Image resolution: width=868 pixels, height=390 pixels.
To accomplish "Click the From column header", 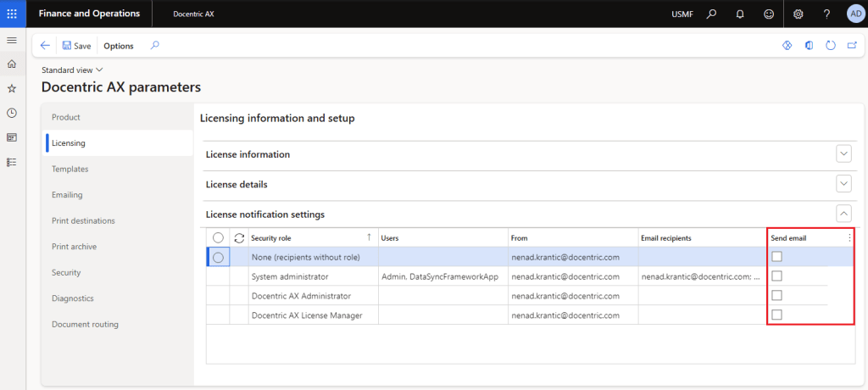I will [573, 237].
